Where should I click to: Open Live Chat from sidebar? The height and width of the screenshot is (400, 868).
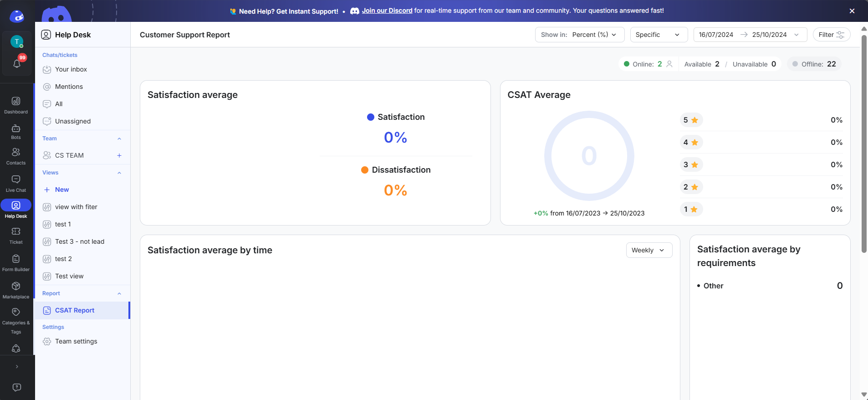[16, 180]
